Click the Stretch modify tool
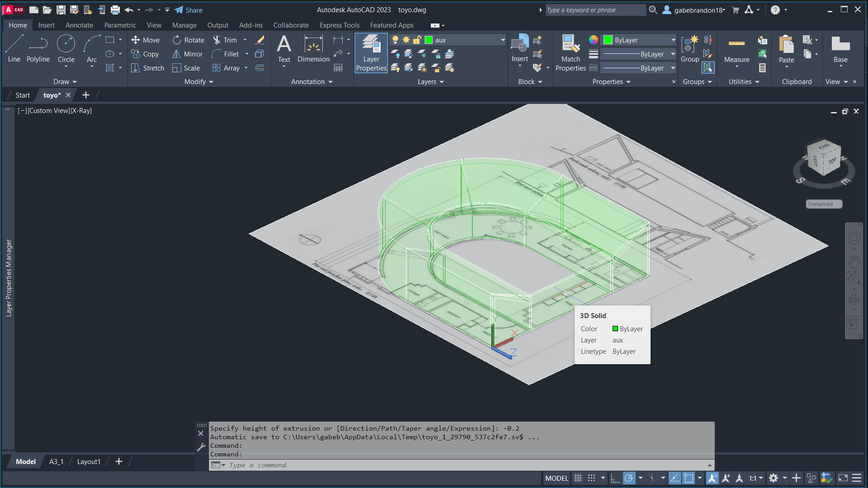The height and width of the screenshot is (488, 868). point(147,68)
